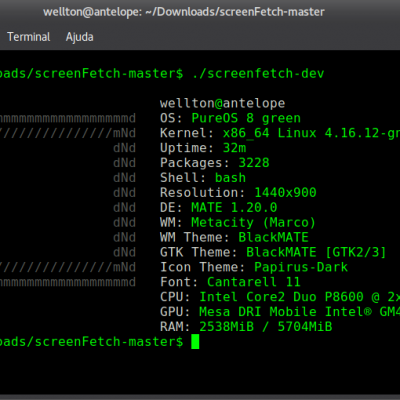Viewport: 400px width, 400px height.
Task: Click the GTK Theme BlackMATE [GTK2/3] value
Action: click(x=316, y=252)
